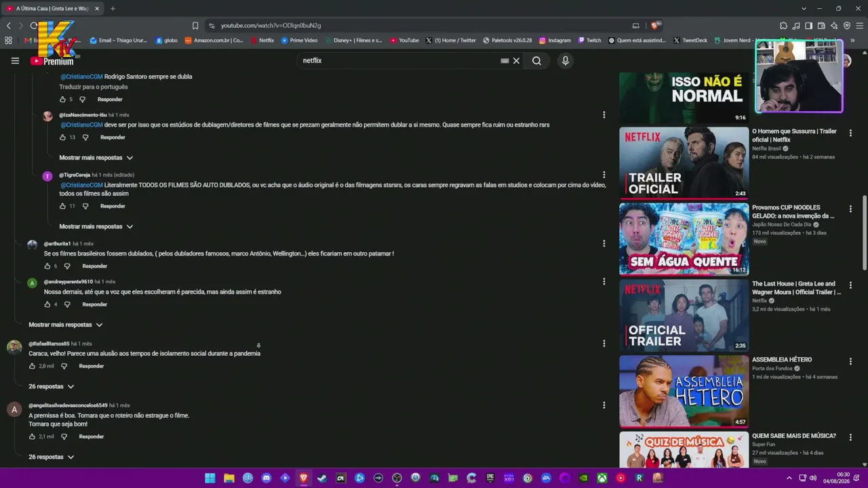Open options for angelitasilvadevasconcelos6549's comment
The image size is (868, 488).
click(x=604, y=405)
